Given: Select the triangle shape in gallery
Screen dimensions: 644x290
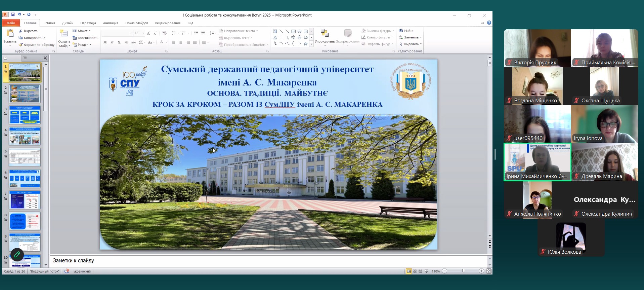Looking at the screenshot, I should coord(275,37).
